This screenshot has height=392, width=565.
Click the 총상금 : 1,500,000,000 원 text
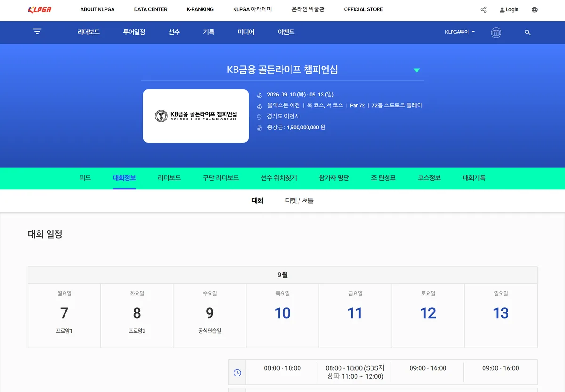tap(296, 128)
